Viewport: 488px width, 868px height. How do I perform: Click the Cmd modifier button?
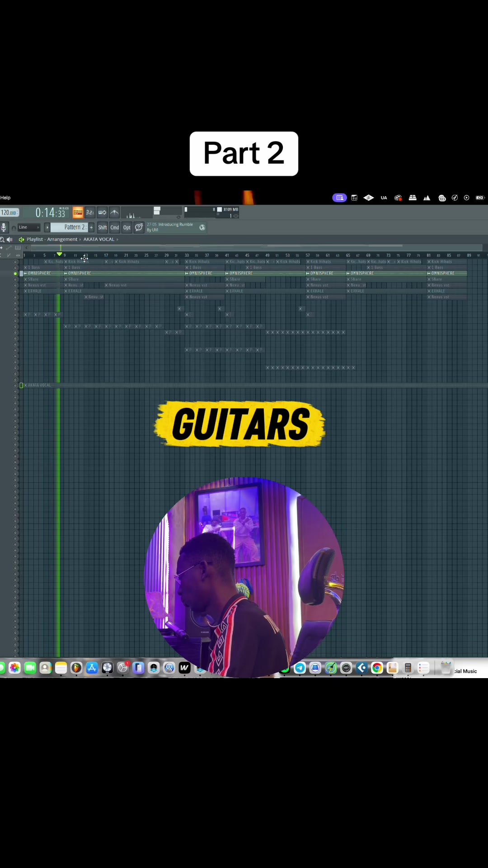pyautogui.click(x=115, y=227)
